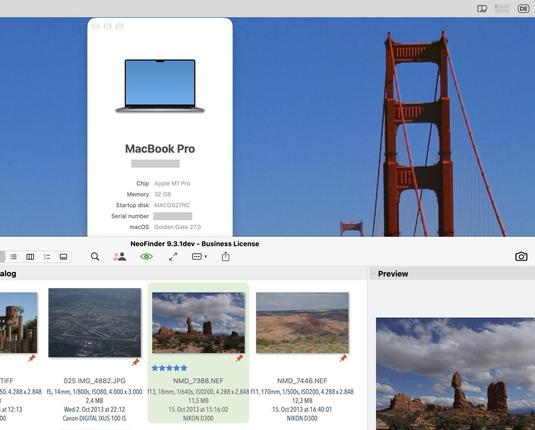The width and height of the screenshot is (535, 430).
Task: Click the Startup disk value MACOS27RC
Action: pos(172,205)
